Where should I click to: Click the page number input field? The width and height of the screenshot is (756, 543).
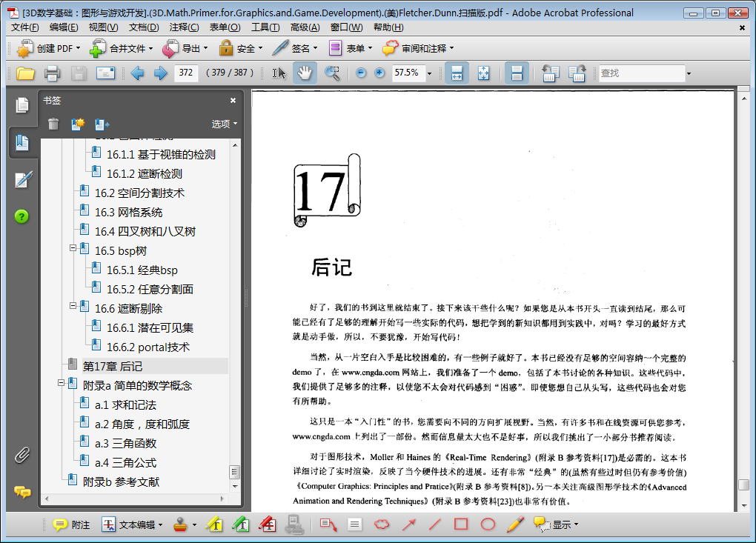pyautogui.click(x=187, y=73)
